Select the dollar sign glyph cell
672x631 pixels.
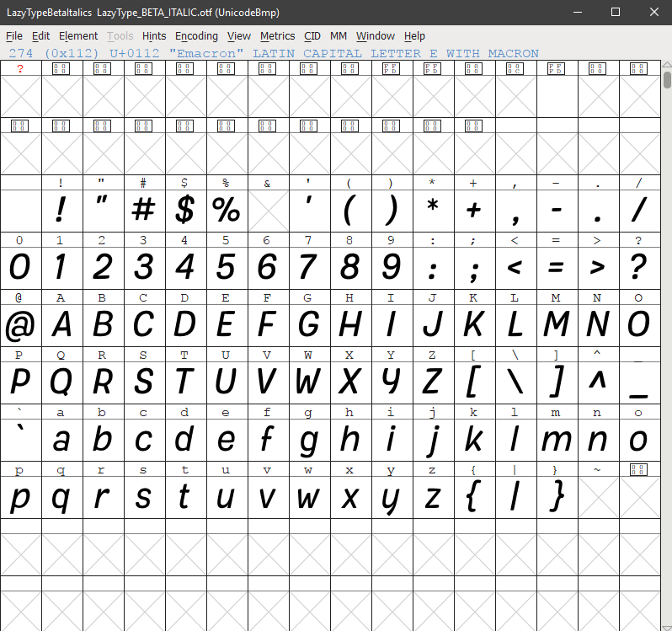(x=184, y=211)
